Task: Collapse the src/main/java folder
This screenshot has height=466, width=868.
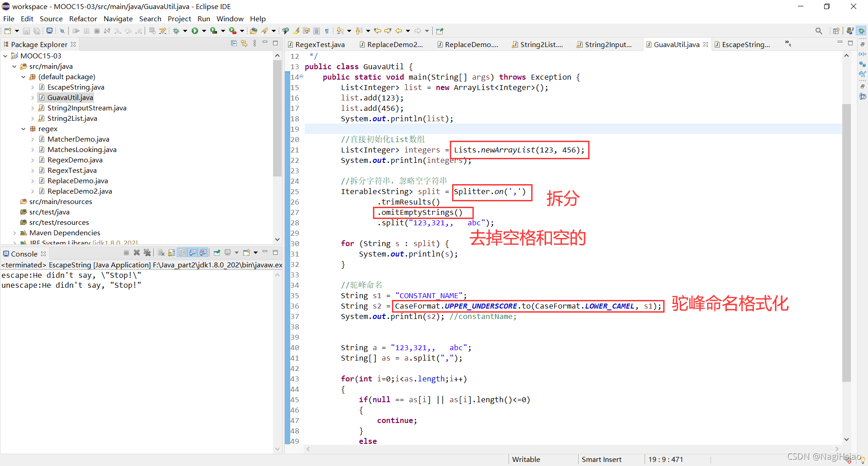Action: (x=14, y=67)
